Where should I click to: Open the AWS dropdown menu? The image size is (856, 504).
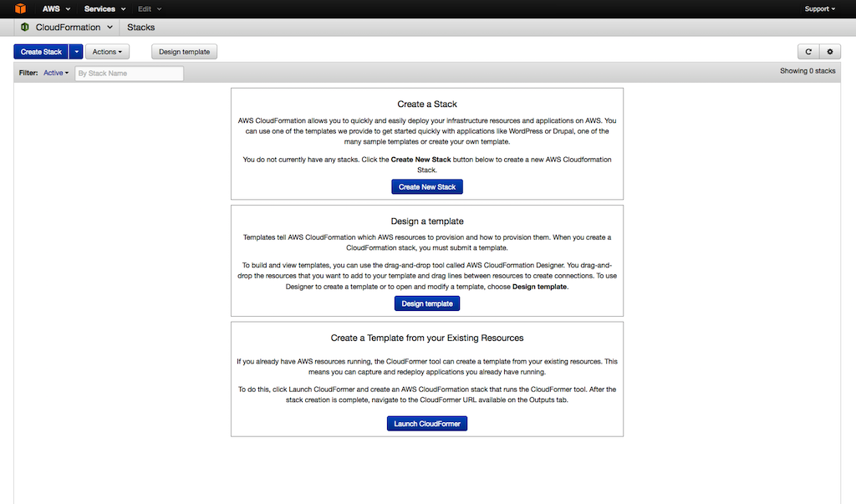pos(56,8)
